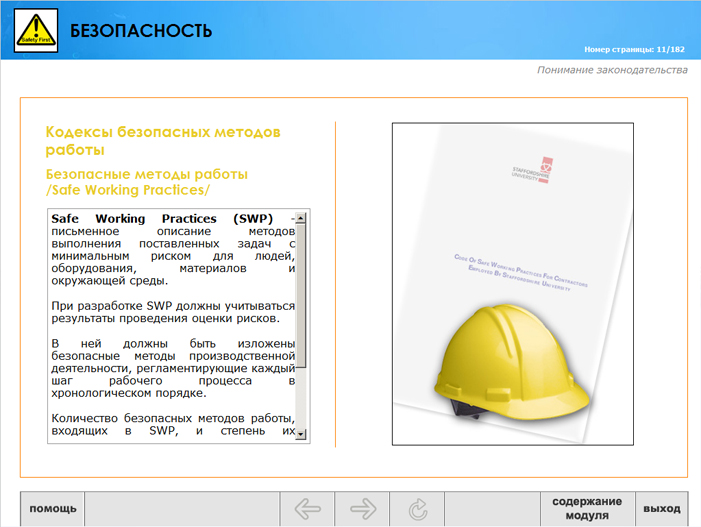Screen dimensions: 701x527
Task: Go to the previous page arrow
Action: point(307,509)
